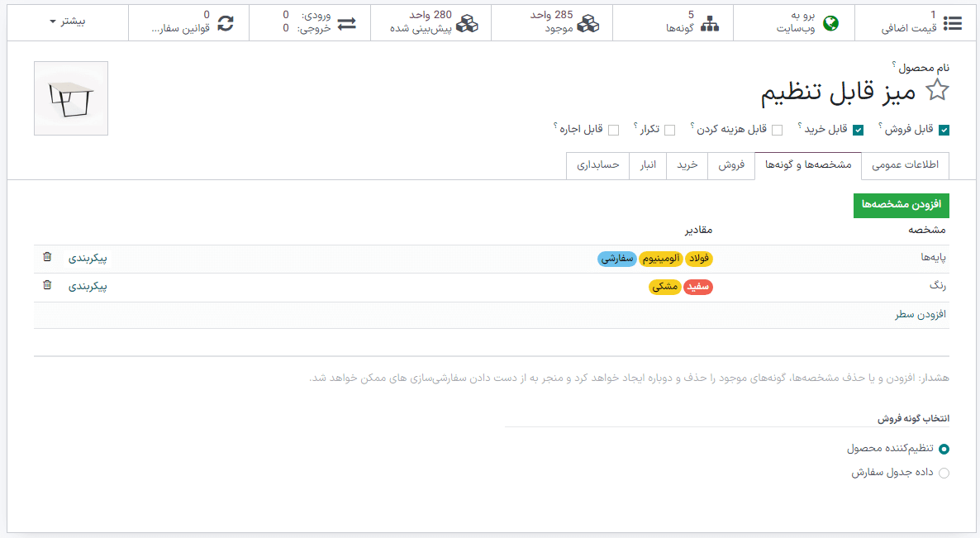This screenshot has height=538, width=980.
Task: Click the پیش‌بینی شده forecasted boxes icon
Action: [x=468, y=23]
